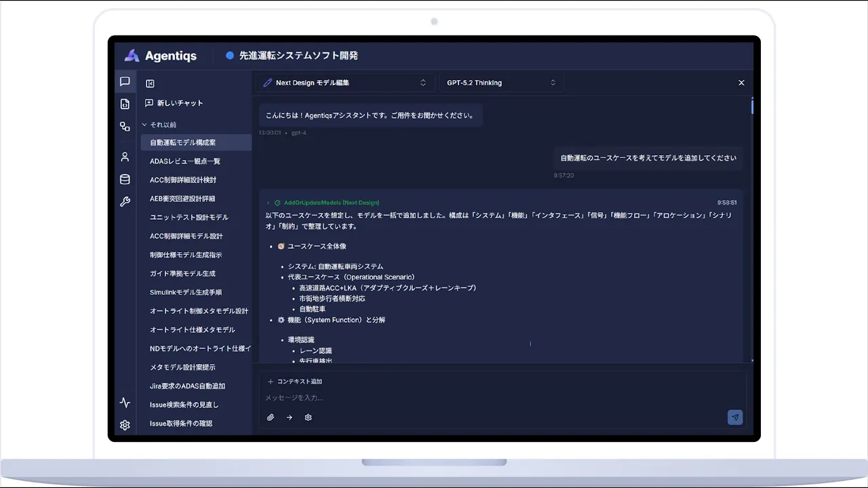This screenshot has height=488, width=868.
Task: Focus the メッセージを入力 message field
Action: pyautogui.click(x=502, y=398)
